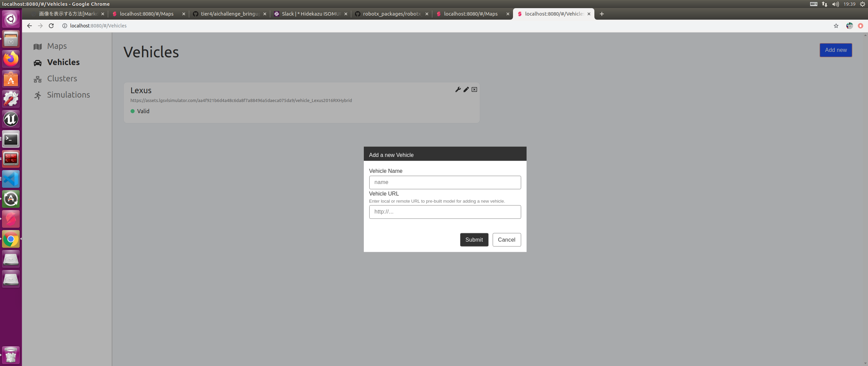Click the Vehicle Name input field
The height and width of the screenshot is (366, 868).
pos(445,182)
